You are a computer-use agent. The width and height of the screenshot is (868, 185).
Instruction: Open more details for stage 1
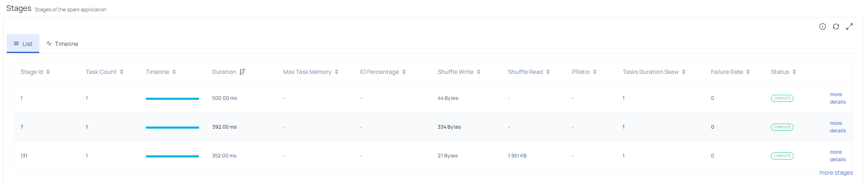pyautogui.click(x=837, y=98)
